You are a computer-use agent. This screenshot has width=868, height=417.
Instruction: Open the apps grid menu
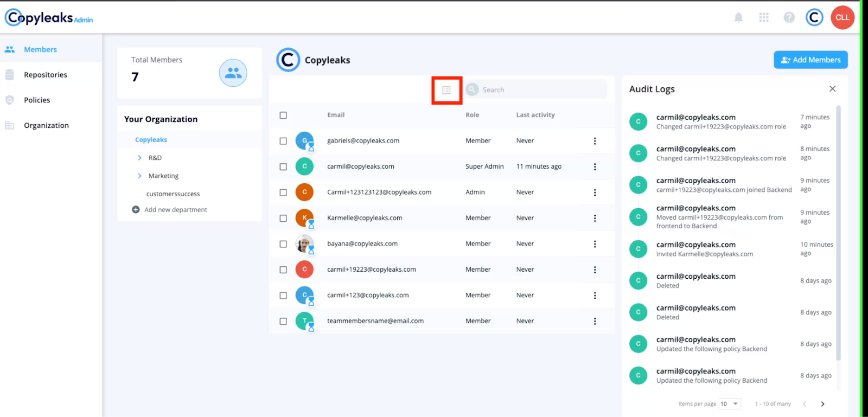pos(764,18)
